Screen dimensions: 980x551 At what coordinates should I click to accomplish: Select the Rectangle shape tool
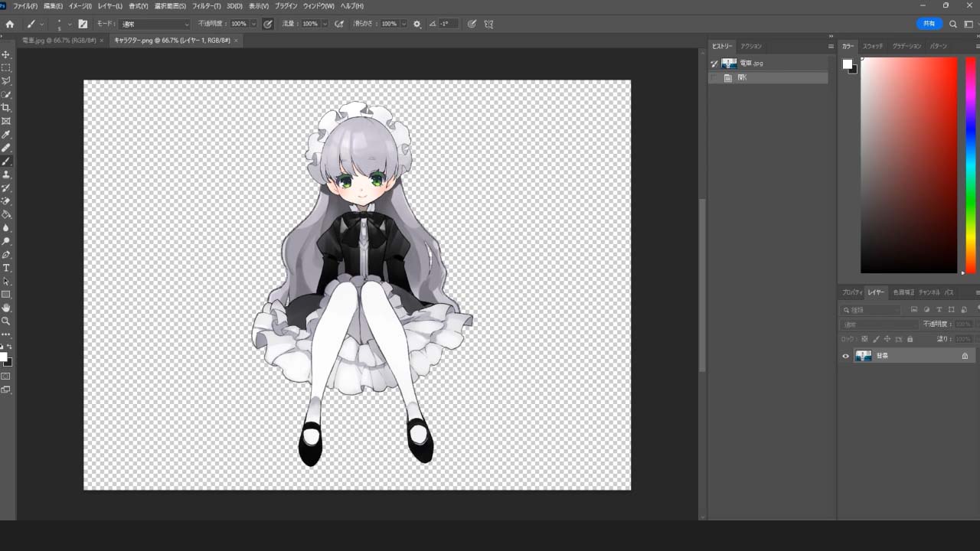[x=6, y=295]
